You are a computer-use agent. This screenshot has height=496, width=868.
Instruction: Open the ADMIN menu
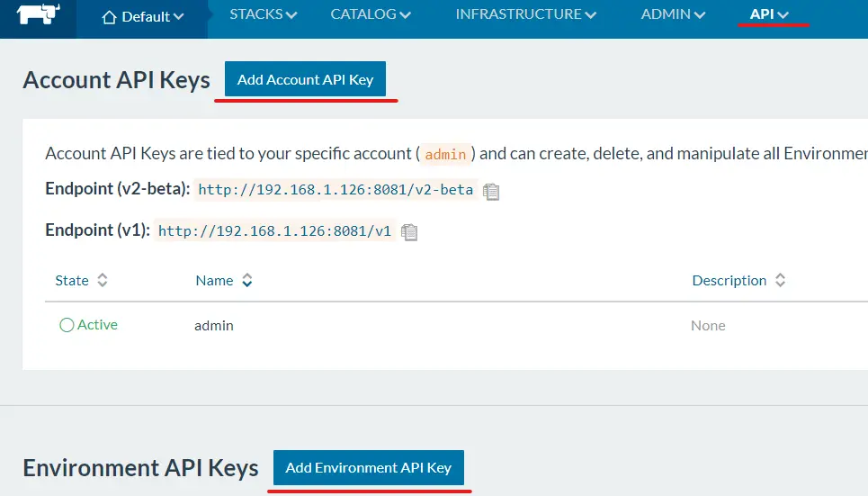point(673,14)
